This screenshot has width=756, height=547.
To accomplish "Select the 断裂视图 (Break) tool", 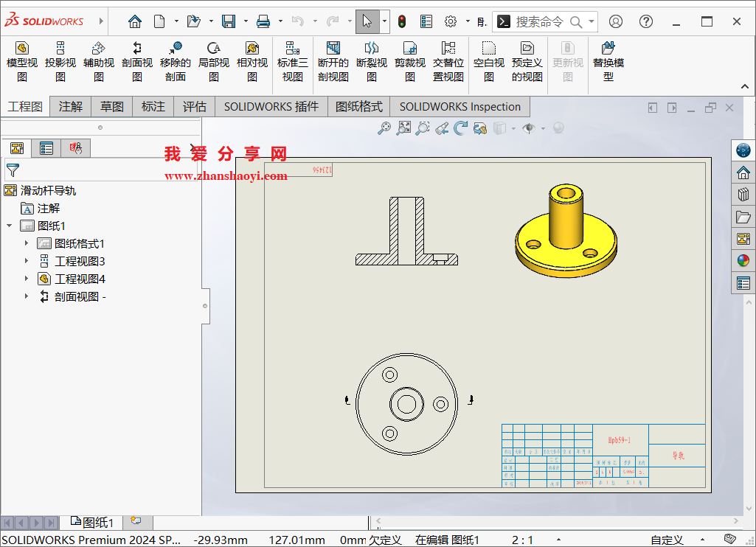I will point(371,61).
